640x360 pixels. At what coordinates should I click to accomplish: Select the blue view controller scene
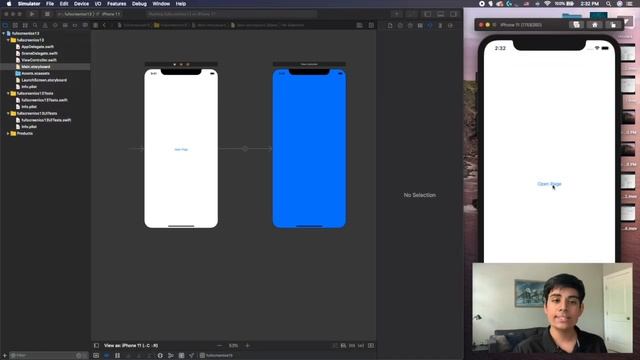(309, 149)
